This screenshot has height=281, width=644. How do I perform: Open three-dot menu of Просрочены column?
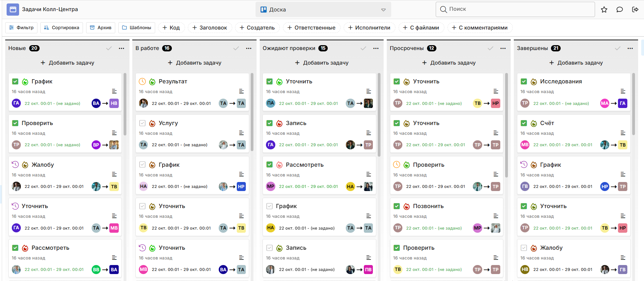(x=503, y=48)
